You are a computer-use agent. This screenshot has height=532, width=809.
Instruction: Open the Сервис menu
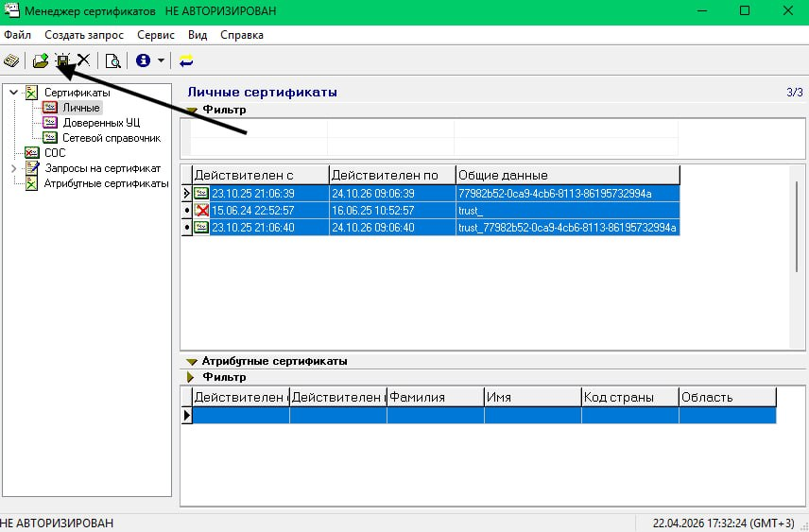pos(155,35)
